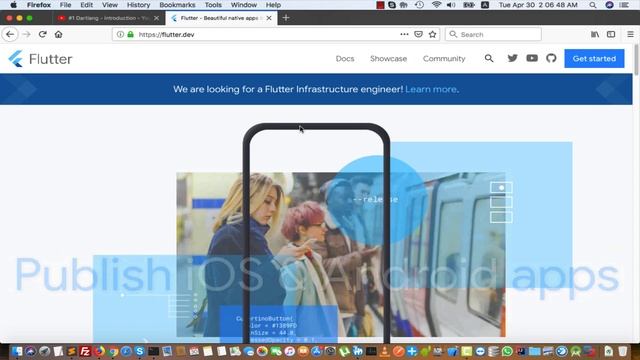Open Notification Center icon in menu bar
The image size is (640, 360).
click(x=624, y=5)
